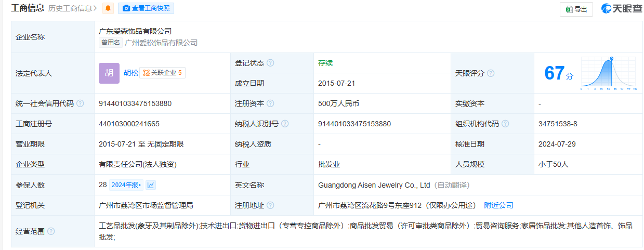Click the orange bell alert icon
Viewport: 644px width, 250px height.
[x=108, y=8]
